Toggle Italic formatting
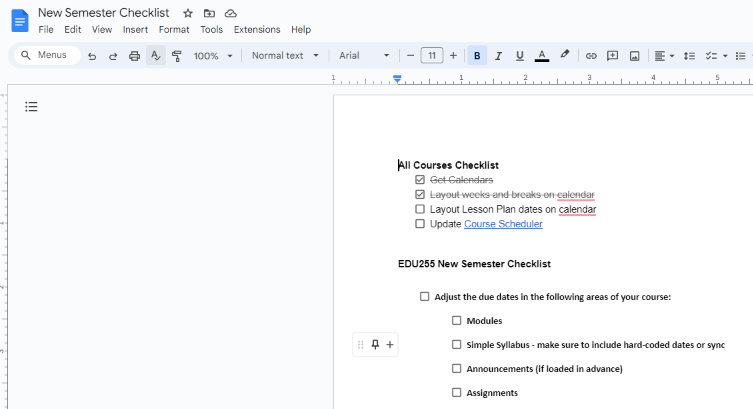The width and height of the screenshot is (753, 409). tap(498, 56)
